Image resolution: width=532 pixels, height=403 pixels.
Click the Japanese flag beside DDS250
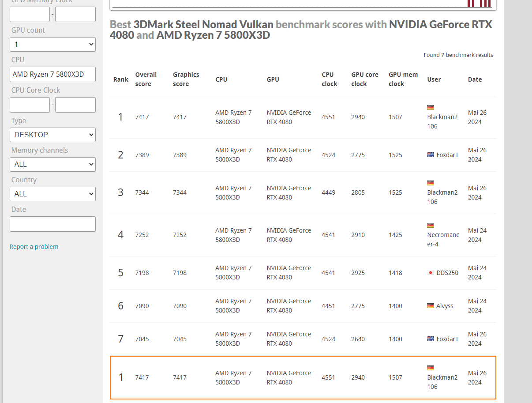tap(431, 273)
